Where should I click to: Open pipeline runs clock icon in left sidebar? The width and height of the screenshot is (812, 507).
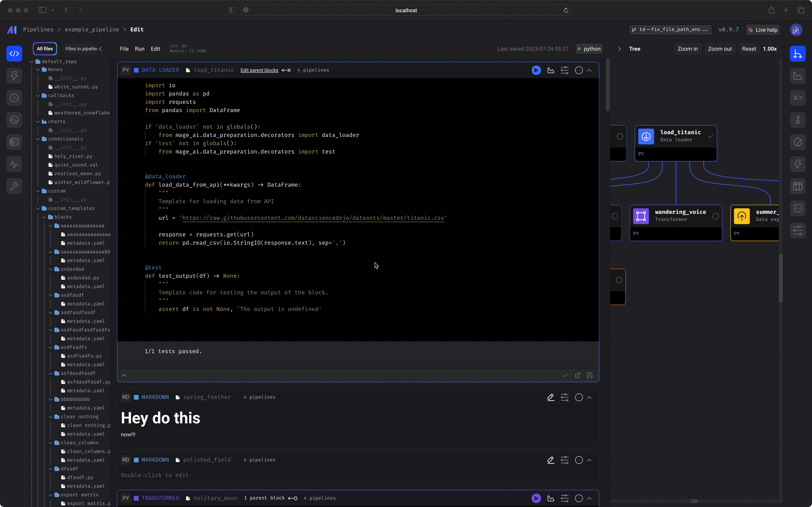click(14, 98)
